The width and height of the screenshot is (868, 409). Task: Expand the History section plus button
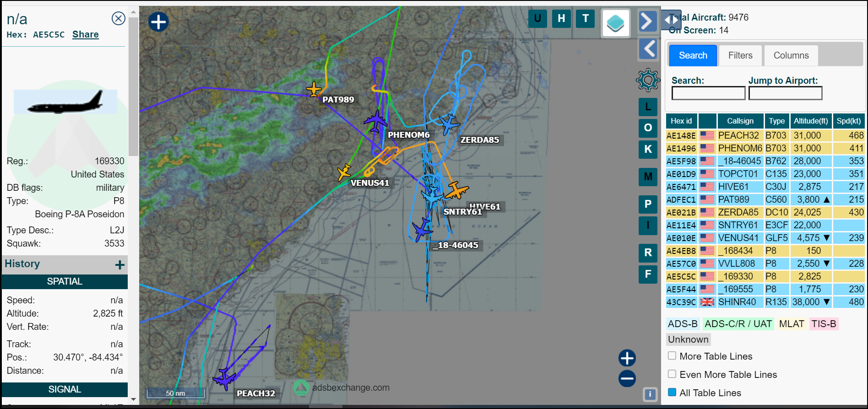(x=120, y=265)
